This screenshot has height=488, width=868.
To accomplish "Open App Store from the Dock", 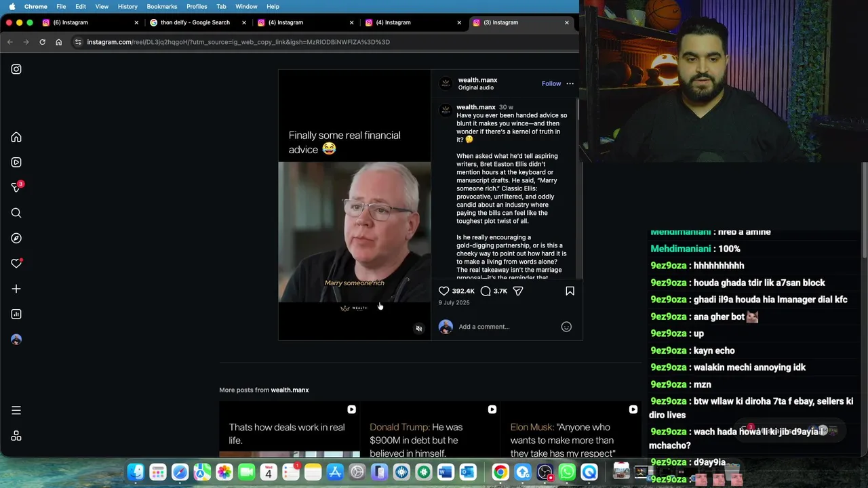I will 335,472.
